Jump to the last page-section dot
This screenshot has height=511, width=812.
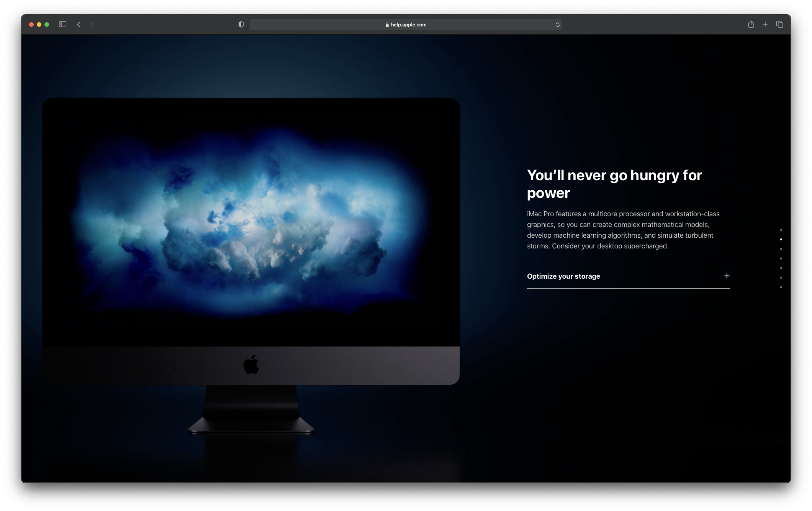pyautogui.click(x=781, y=287)
